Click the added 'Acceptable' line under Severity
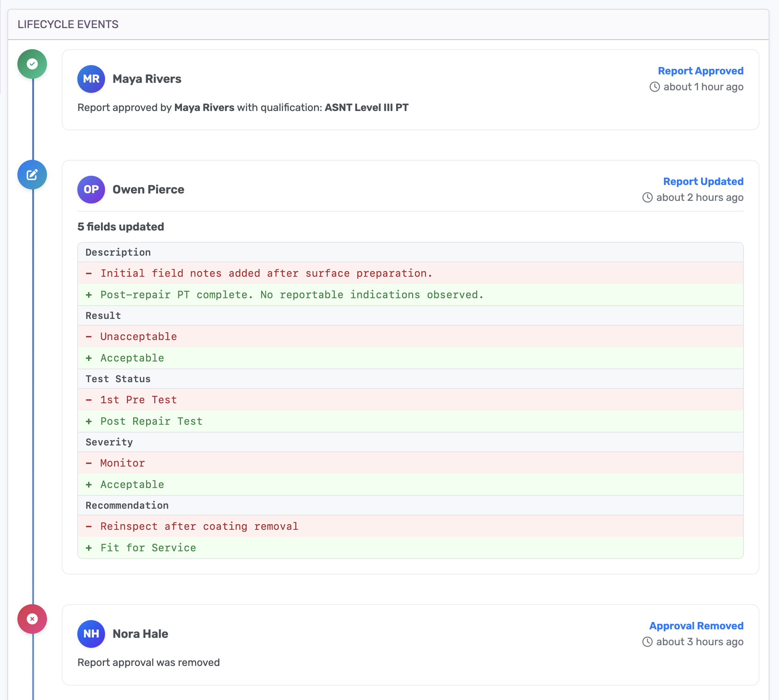 tap(410, 484)
